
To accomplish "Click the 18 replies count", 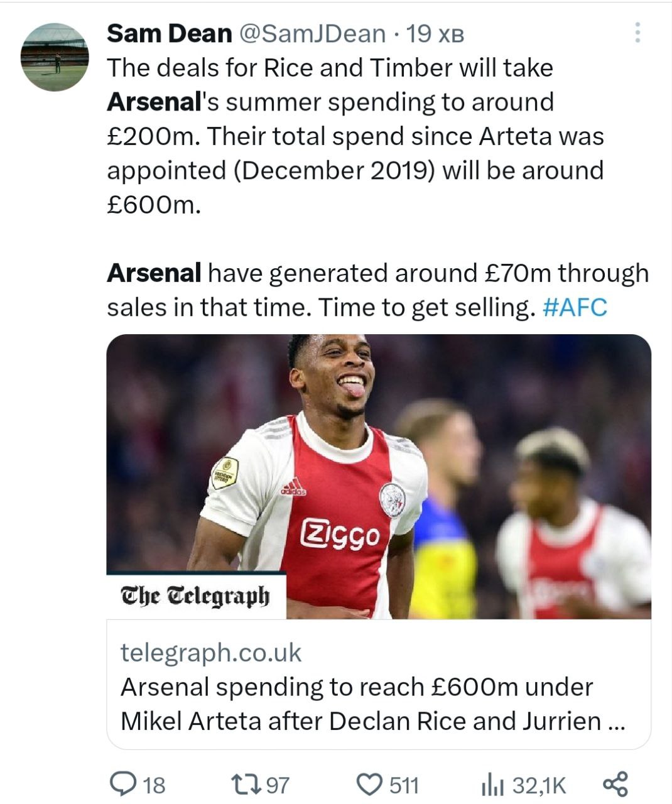I will tap(154, 785).
